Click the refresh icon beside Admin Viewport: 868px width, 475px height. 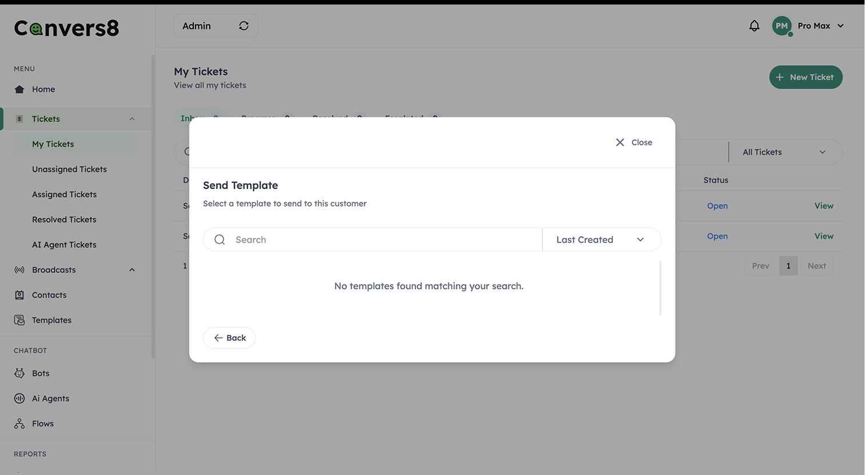click(244, 26)
